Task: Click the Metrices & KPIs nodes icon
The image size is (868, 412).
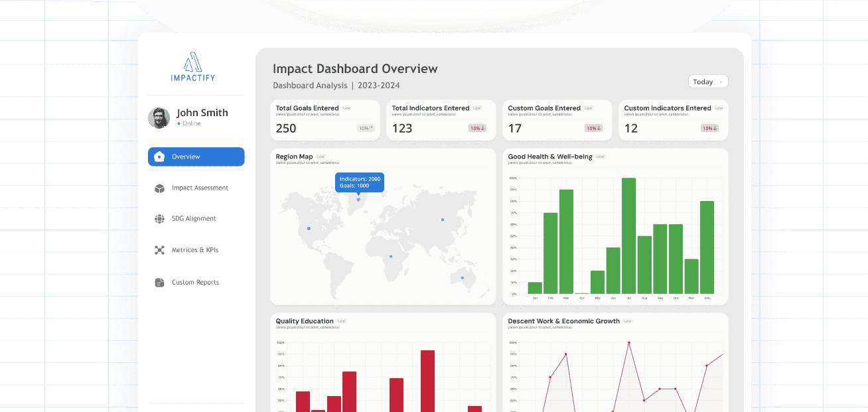Action: point(159,250)
